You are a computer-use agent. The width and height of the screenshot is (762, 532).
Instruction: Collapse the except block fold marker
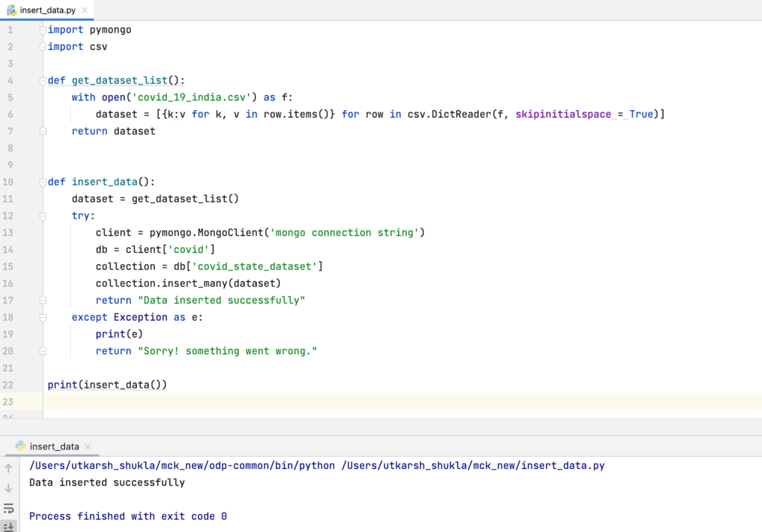coord(43,317)
